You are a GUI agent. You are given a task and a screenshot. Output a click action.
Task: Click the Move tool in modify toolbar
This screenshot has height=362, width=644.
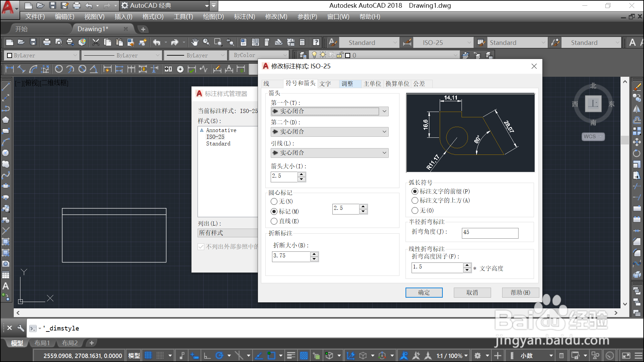(x=637, y=142)
